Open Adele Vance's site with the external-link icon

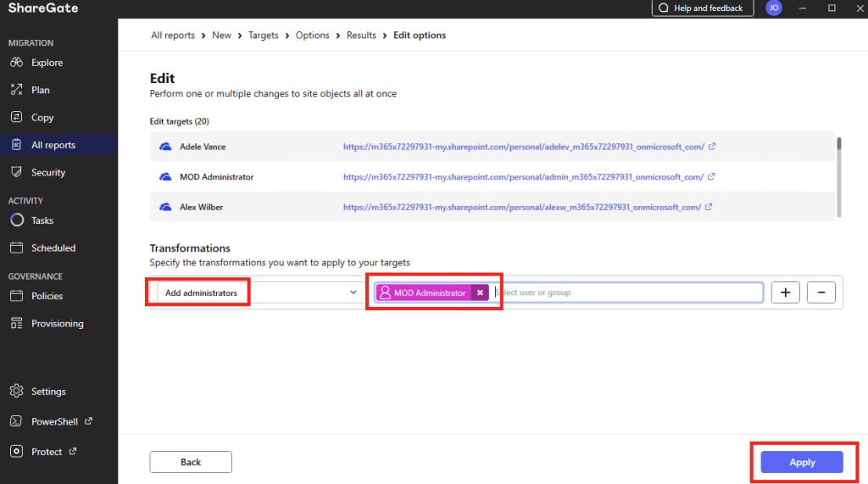pyautogui.click(x=712, y=146)
